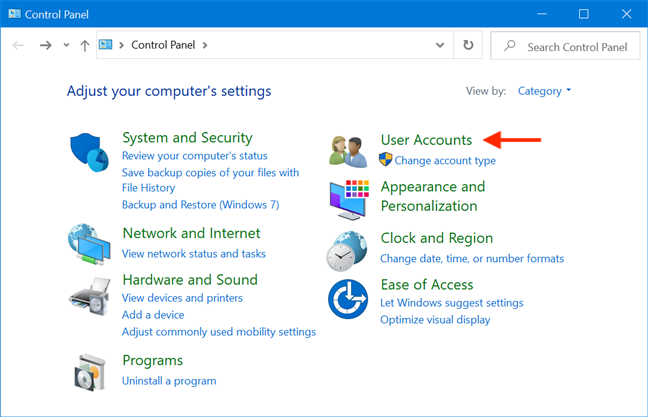Click Let Windows suggest settings
The height and width of the screenshot is (417, 648).
click(x=452, y=303)
